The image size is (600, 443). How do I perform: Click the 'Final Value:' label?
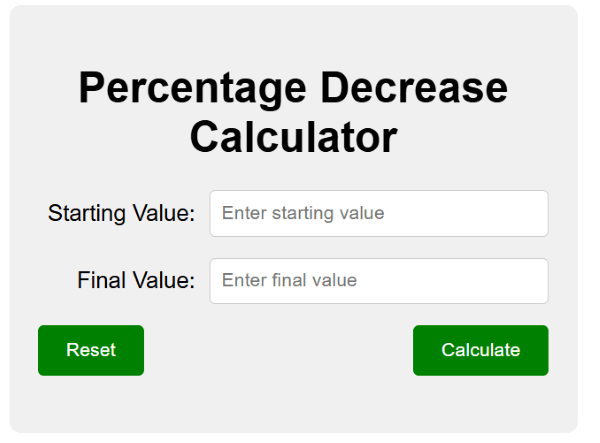136,281
